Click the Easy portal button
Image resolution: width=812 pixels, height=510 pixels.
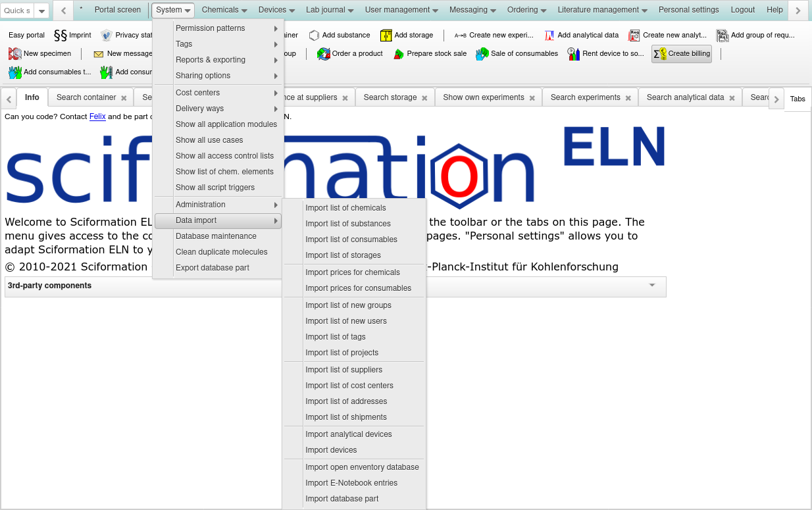[x=26, y=35]
